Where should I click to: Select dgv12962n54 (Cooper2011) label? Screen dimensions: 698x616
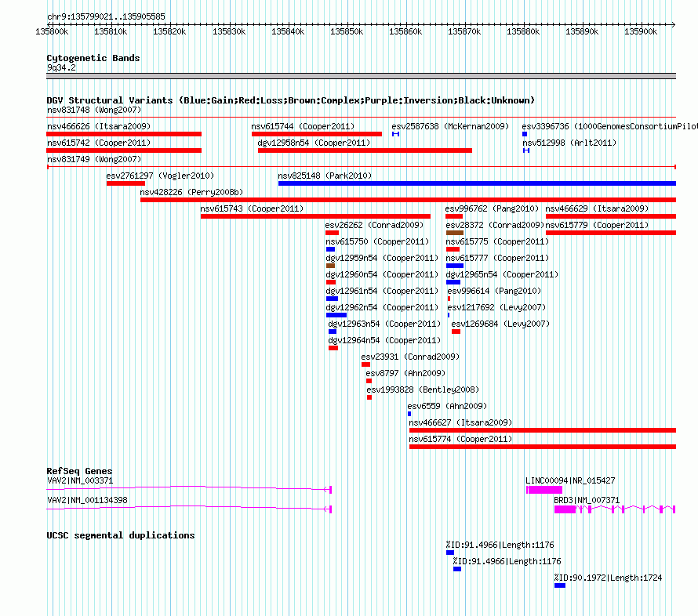pos(382,307)
